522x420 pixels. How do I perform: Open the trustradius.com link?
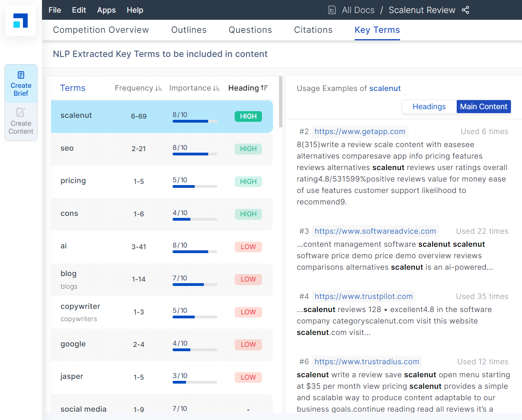(366, 361)
